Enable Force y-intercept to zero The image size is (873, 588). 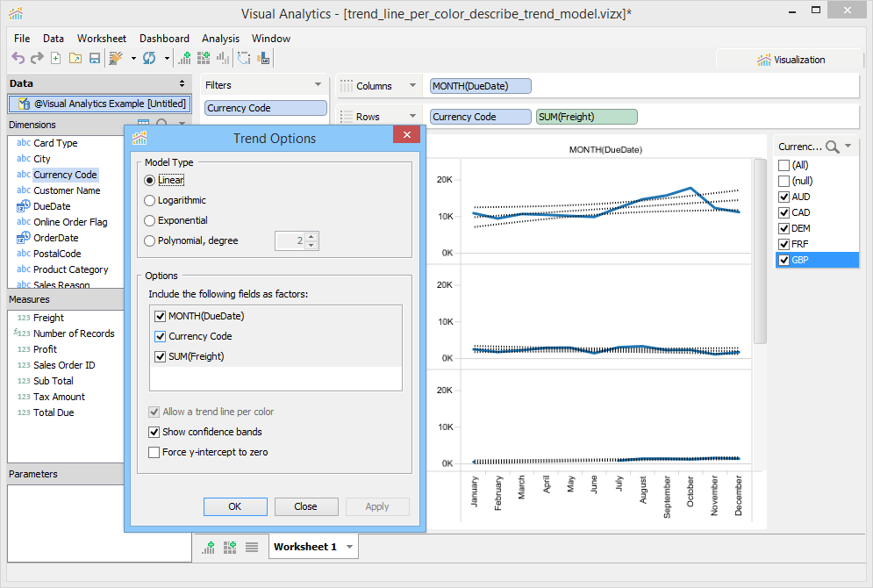[x=154, y=452]
